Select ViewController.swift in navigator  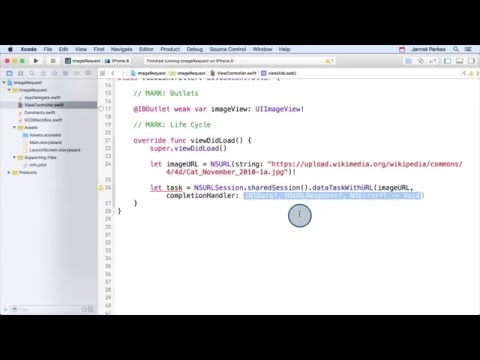[x=44, y=105]
